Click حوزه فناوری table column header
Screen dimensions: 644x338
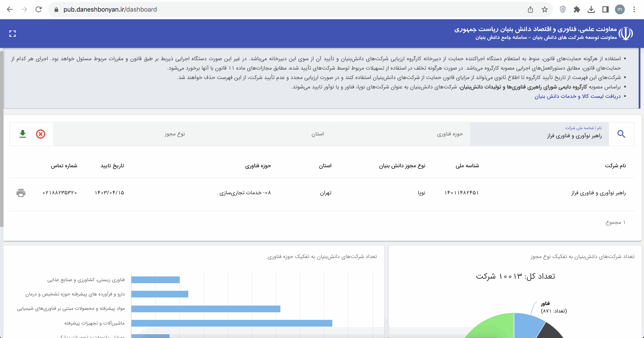pos(258,166)
